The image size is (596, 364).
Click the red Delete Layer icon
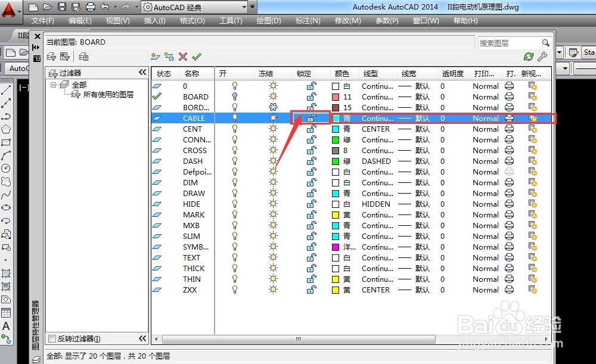point(183,57)
